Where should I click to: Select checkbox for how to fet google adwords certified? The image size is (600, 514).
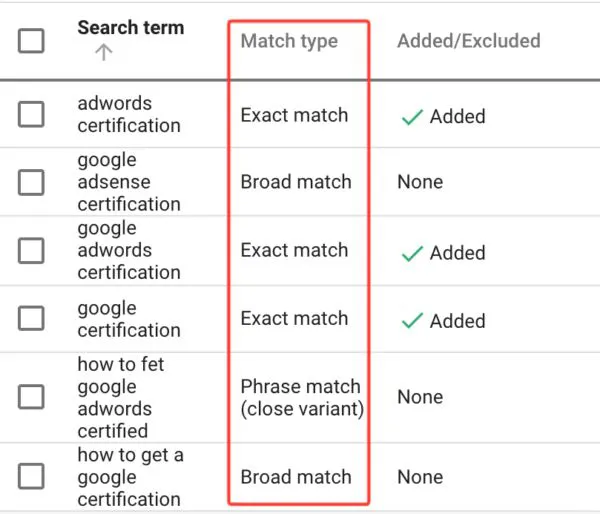31,397
